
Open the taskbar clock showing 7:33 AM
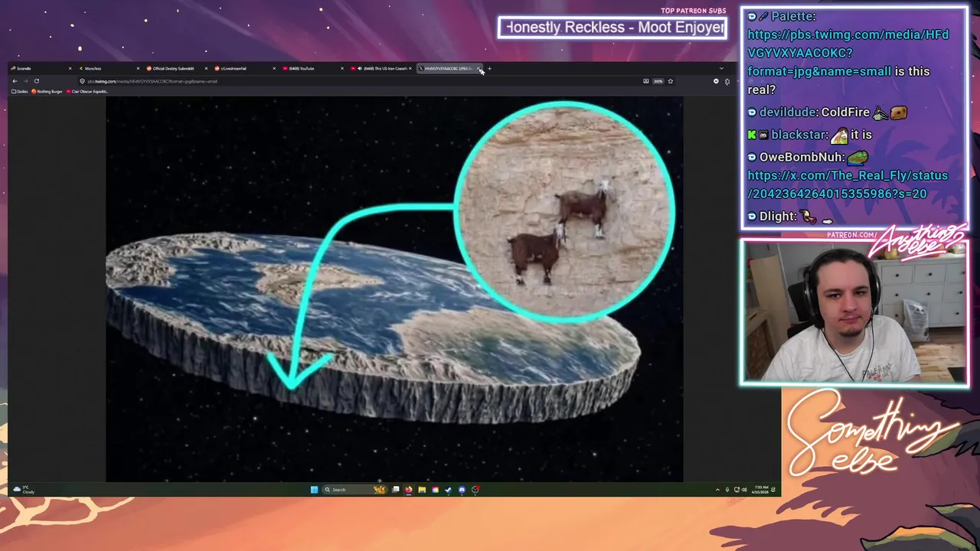[761, 490]
